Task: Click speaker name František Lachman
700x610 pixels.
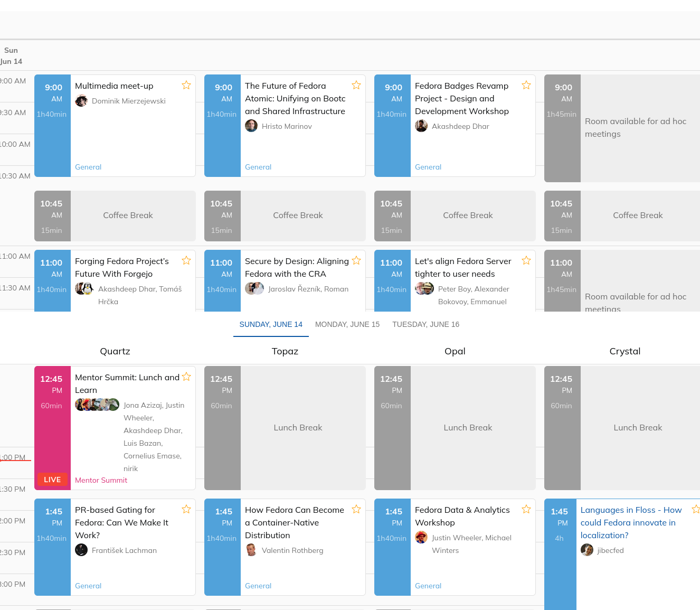Action: pyautogui.click(x=124, y=550)
